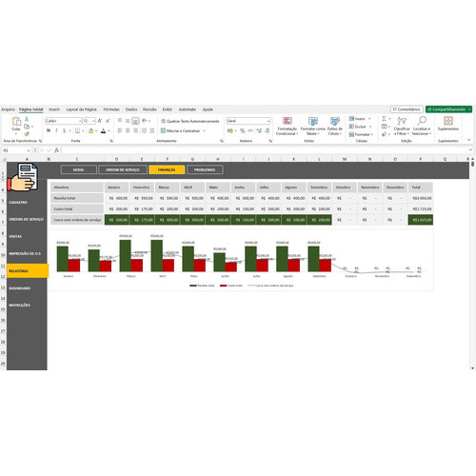Increase decimal places
Screen dimensions: 476x476
tap(259, 130)
